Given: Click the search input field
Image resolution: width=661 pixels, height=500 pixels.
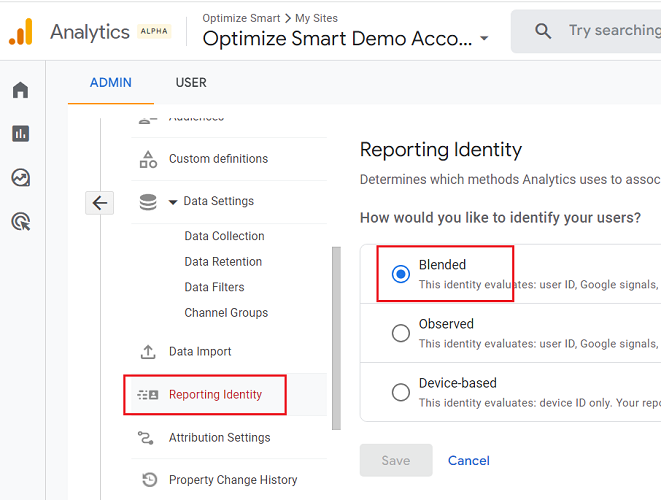Looking at the screenshot, I should [x=612, y=31].
